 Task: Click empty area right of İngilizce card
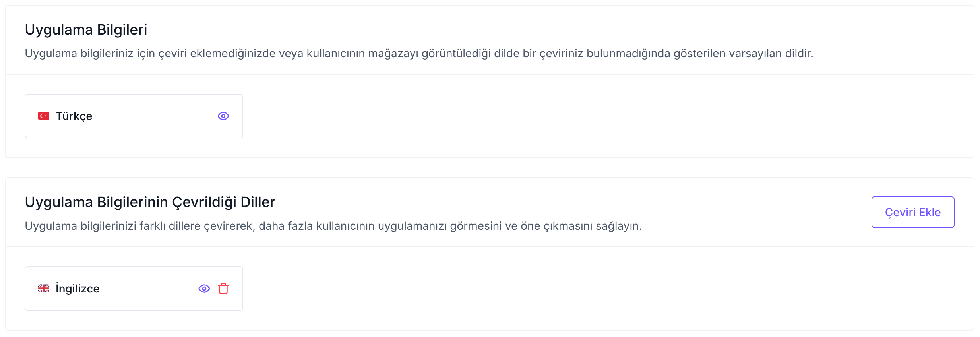click(x=556, y=289)
